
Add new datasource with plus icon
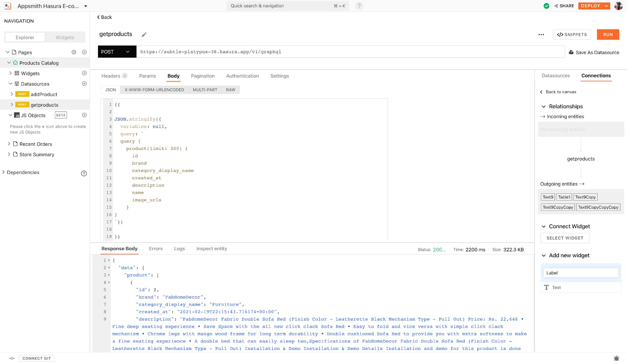(x=84, y=84)
